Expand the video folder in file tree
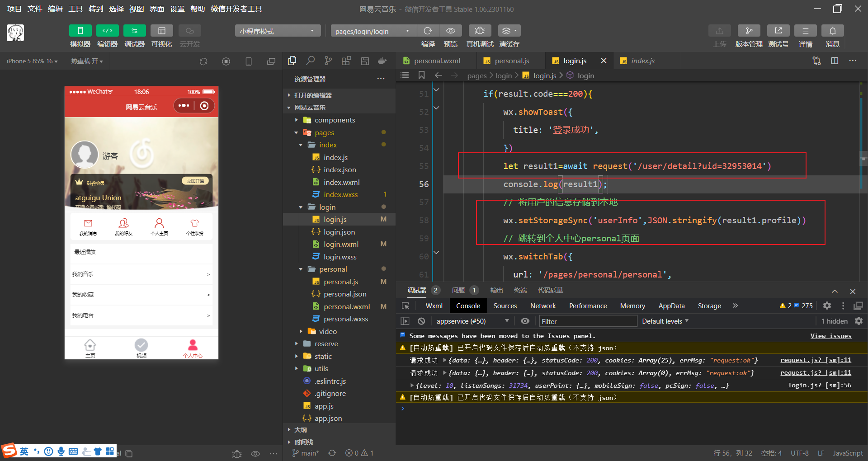Screen dimensions: 868x461 pos(328,331)
